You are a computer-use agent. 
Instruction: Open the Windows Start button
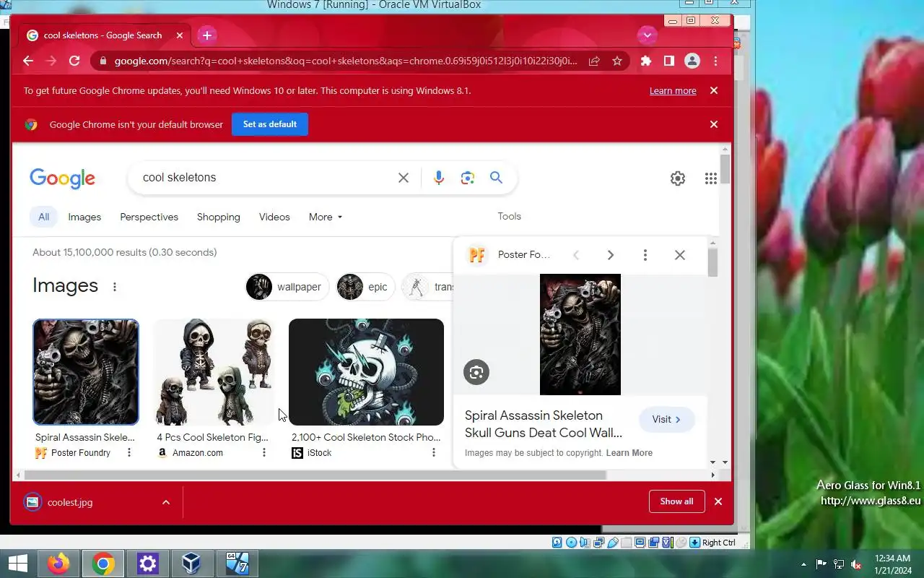[17, 564]
